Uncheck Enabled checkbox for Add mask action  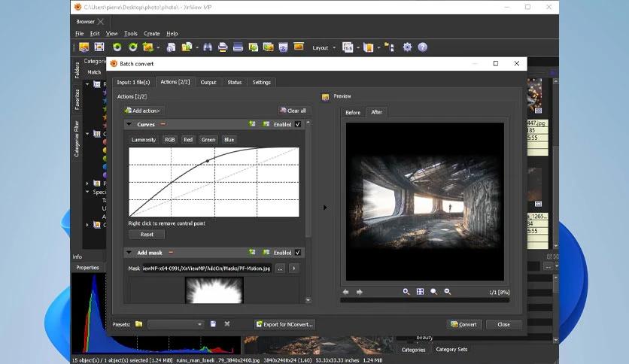[x=298, y=253]
